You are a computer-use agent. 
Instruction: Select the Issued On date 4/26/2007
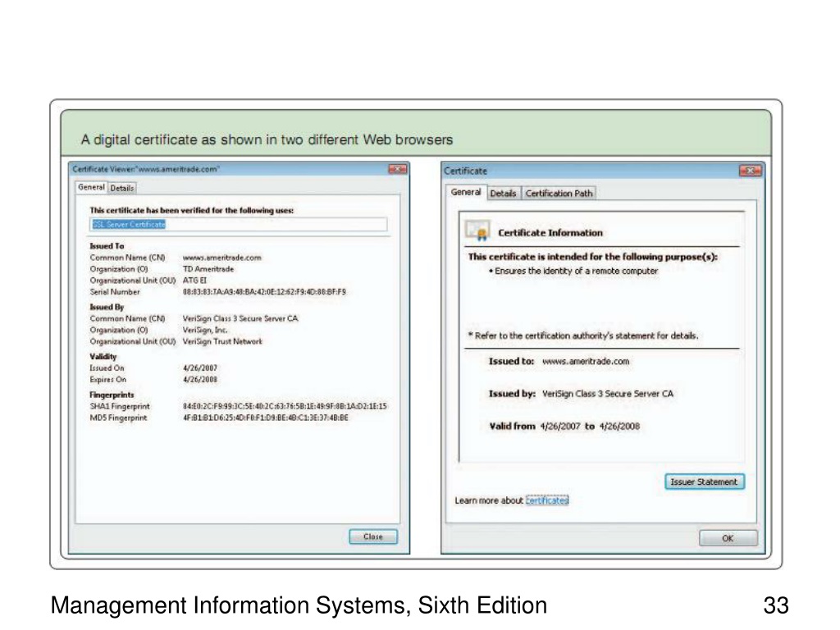200,368
